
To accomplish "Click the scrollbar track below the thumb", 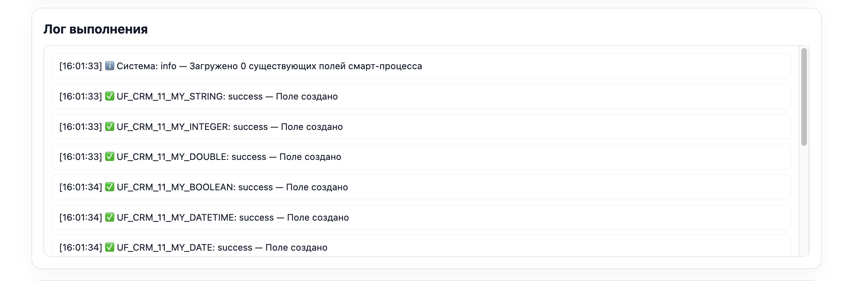I will 804,201.
